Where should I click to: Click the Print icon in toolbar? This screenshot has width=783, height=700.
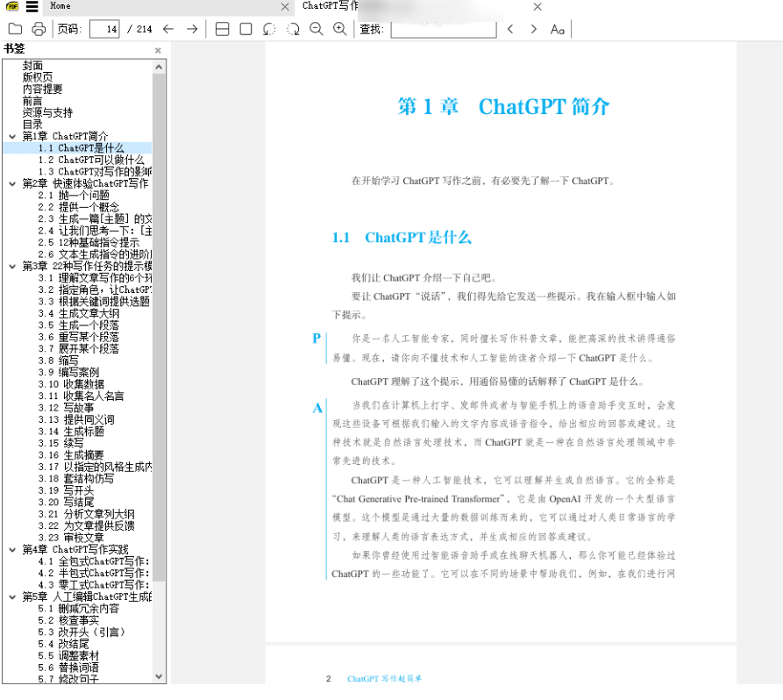(39, 29)
